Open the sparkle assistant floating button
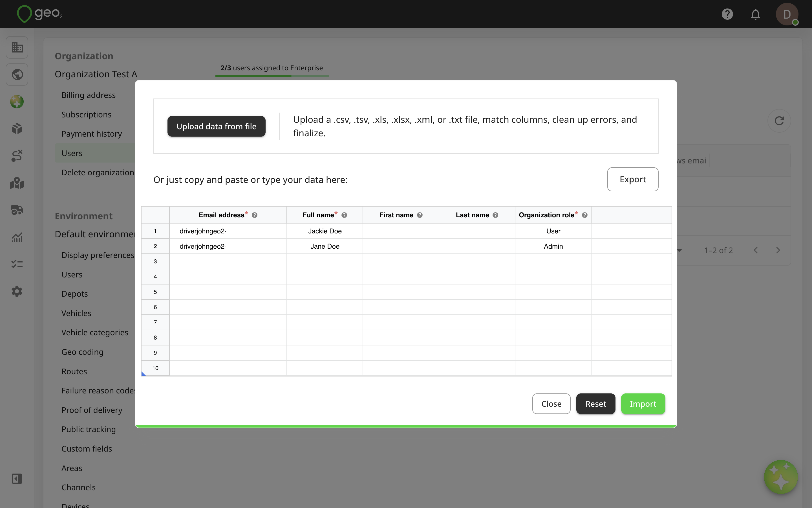 coord(781,477)
